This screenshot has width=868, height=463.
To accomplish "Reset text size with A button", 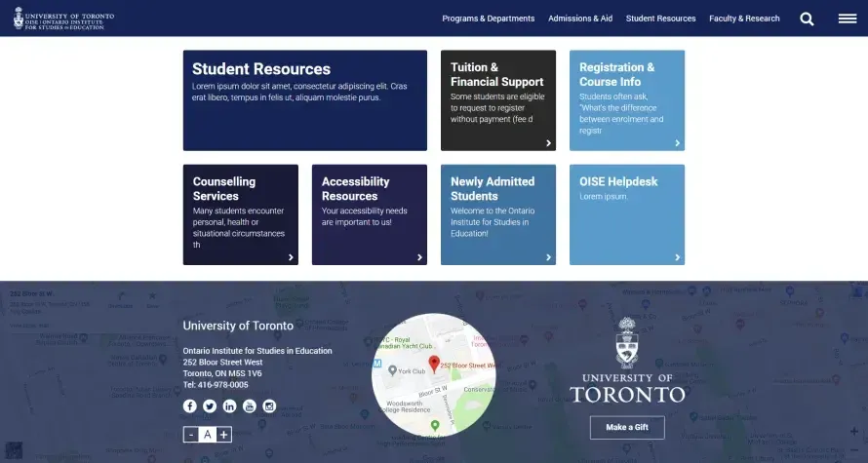I will [208, 435].
